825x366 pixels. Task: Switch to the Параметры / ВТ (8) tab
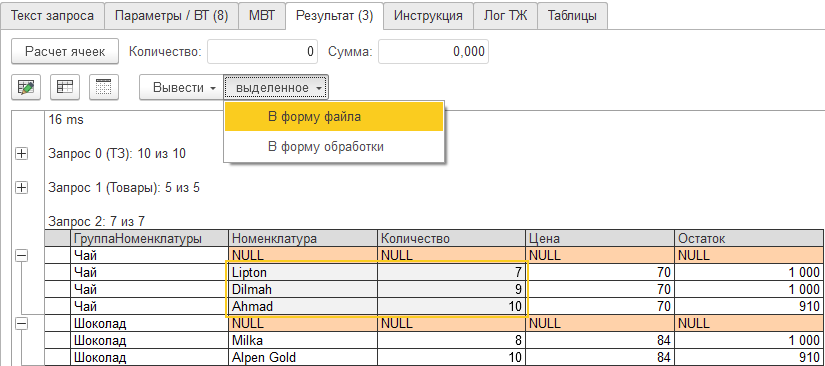pos(171,16)
